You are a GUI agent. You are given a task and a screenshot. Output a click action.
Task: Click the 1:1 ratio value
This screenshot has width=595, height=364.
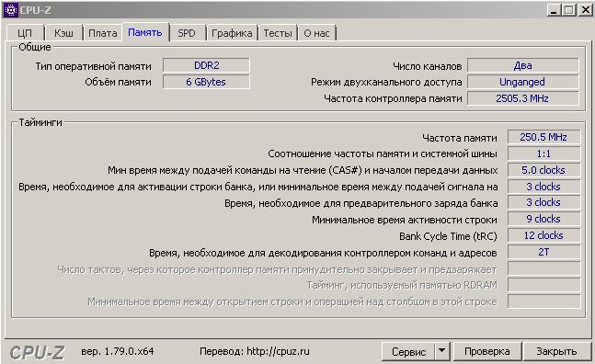pos(544,154)
